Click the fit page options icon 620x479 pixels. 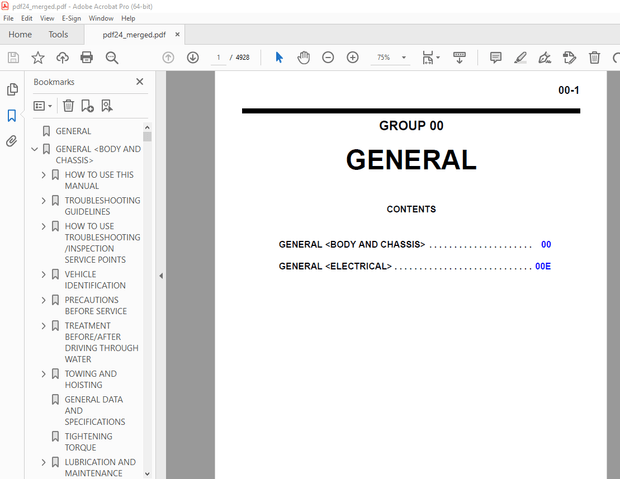point(427,58)
